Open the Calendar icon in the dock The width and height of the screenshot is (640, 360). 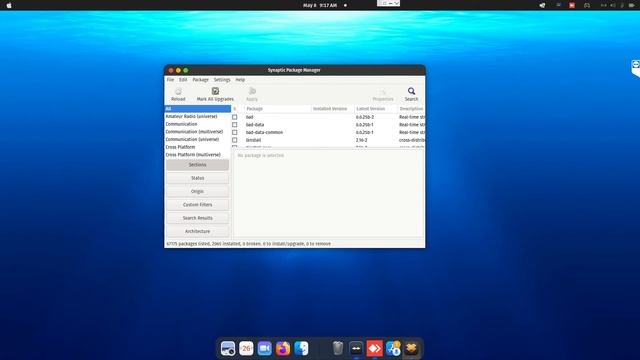246,348
